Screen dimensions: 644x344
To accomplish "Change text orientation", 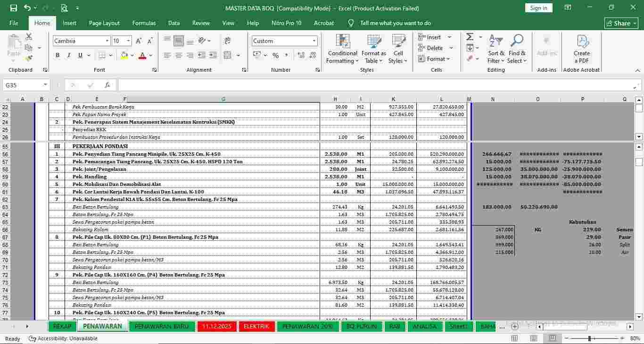I will pos(202,41).
